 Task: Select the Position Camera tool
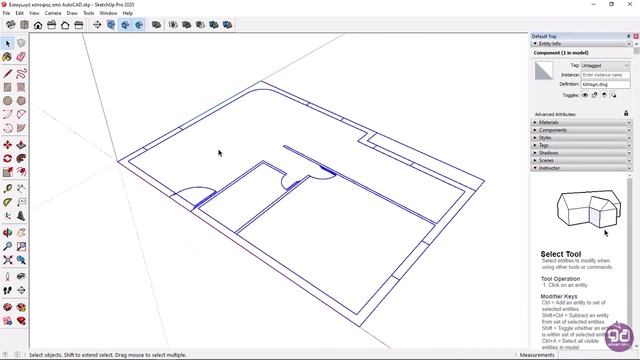[x=7, y=277]
